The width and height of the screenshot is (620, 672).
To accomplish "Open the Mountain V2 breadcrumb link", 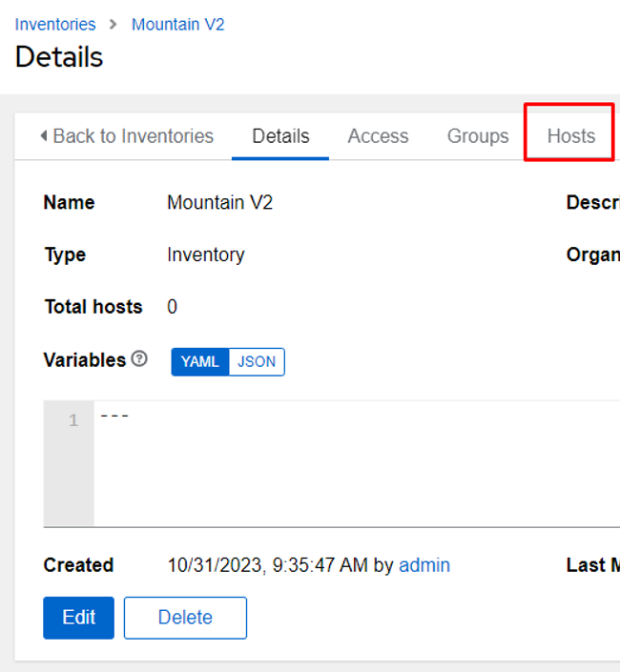I will point(178,25).
